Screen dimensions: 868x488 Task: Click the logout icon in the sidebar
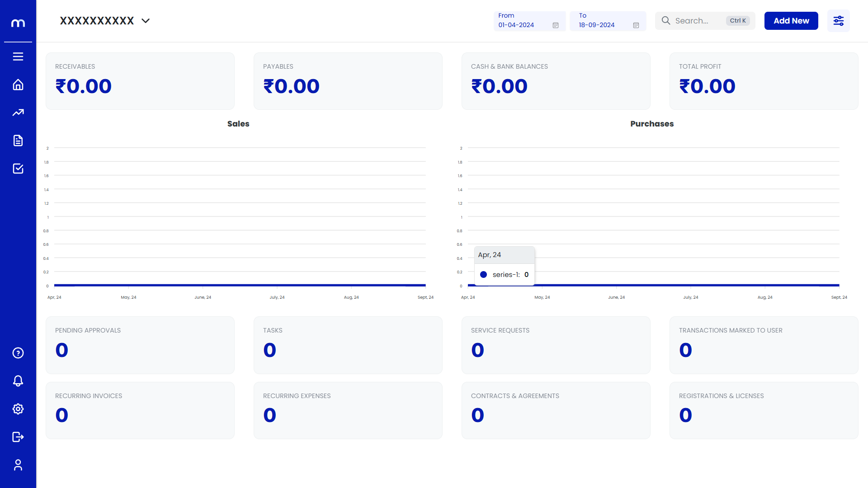click(x=18, y=437)
